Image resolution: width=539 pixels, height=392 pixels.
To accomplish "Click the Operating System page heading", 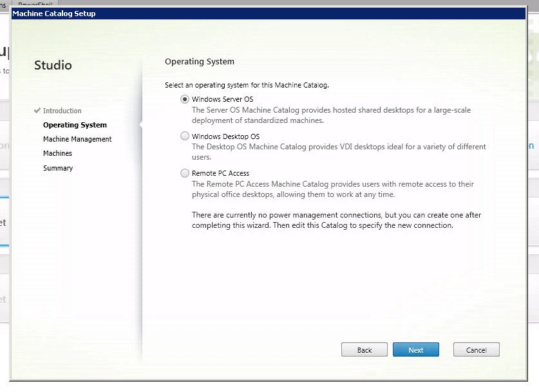I will [200, 62].
